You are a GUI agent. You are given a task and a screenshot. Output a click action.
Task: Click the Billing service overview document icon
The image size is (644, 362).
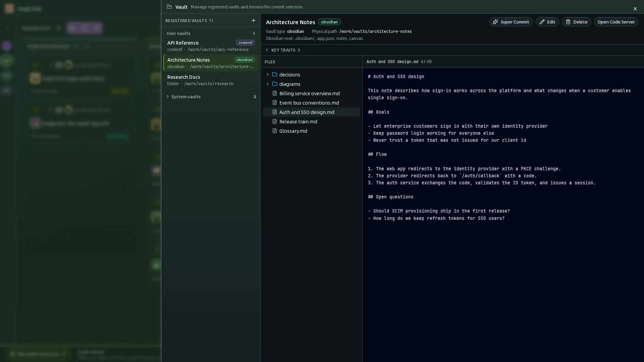[274, 93]
